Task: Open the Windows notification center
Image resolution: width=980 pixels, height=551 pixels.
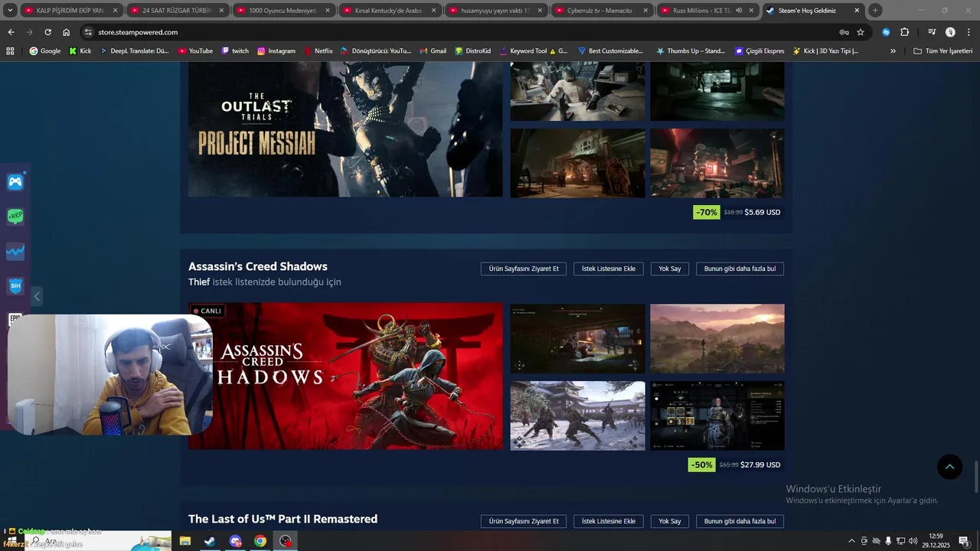Action: click(964, 541)
